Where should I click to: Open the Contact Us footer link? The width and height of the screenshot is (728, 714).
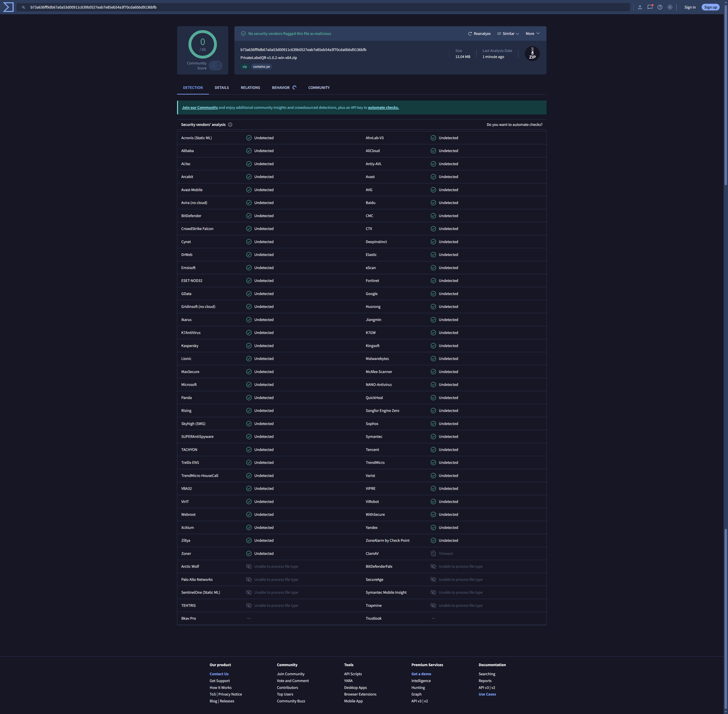pos(219,674)
